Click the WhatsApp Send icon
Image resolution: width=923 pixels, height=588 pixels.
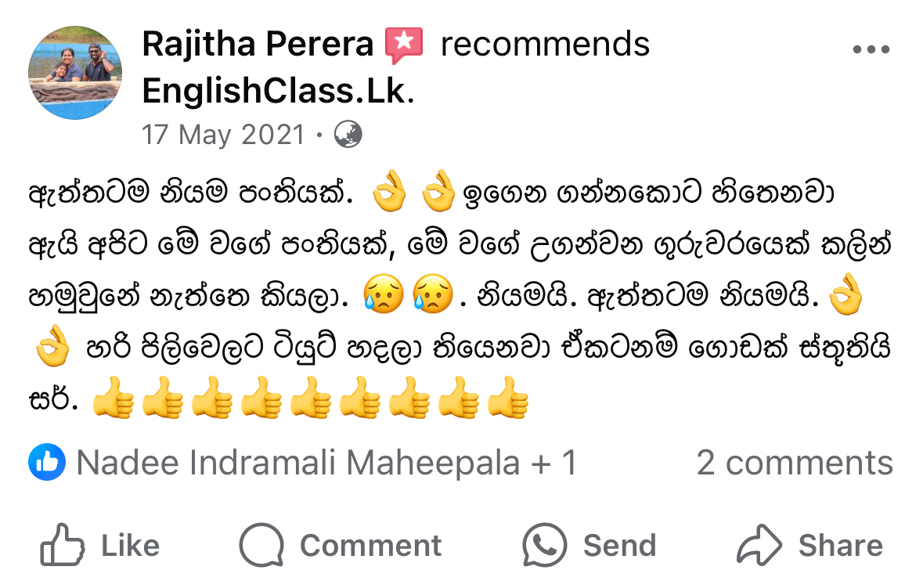point(544,545)
